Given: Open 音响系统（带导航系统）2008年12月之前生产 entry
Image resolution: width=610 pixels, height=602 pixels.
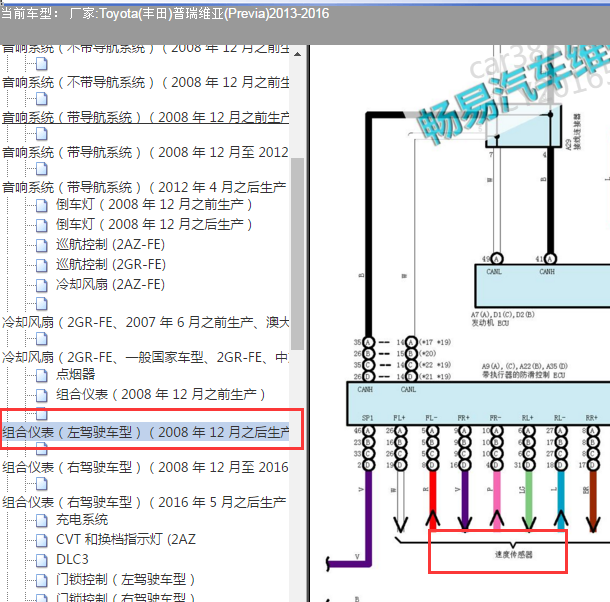Looking at the screenshot, I should (145, 117).
